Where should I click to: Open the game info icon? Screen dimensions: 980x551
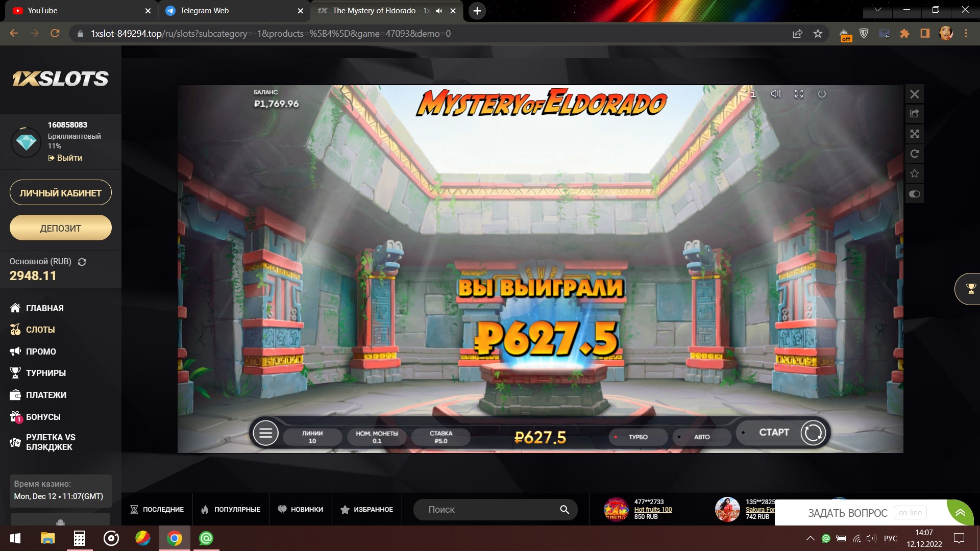click(x=753, y=94)
